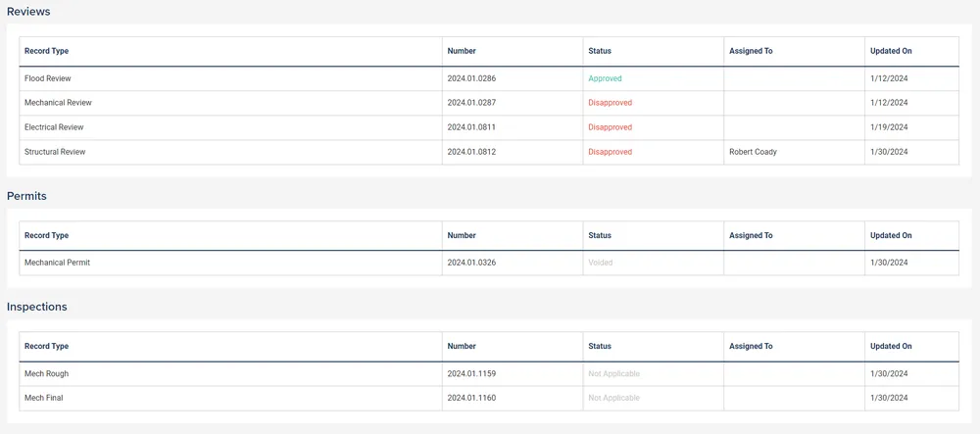This screenshot has width=980, height=434.
Task: Click the 1/19/2024 updated date
Action: click(889, 127)
